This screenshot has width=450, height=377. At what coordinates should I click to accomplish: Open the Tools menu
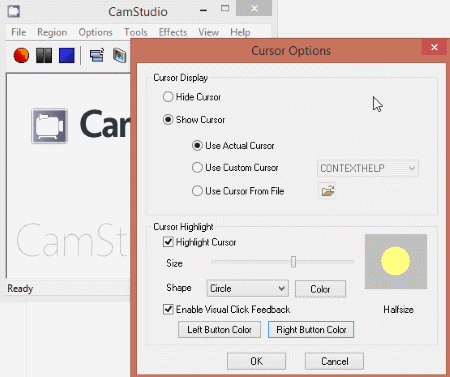[136, 32]
